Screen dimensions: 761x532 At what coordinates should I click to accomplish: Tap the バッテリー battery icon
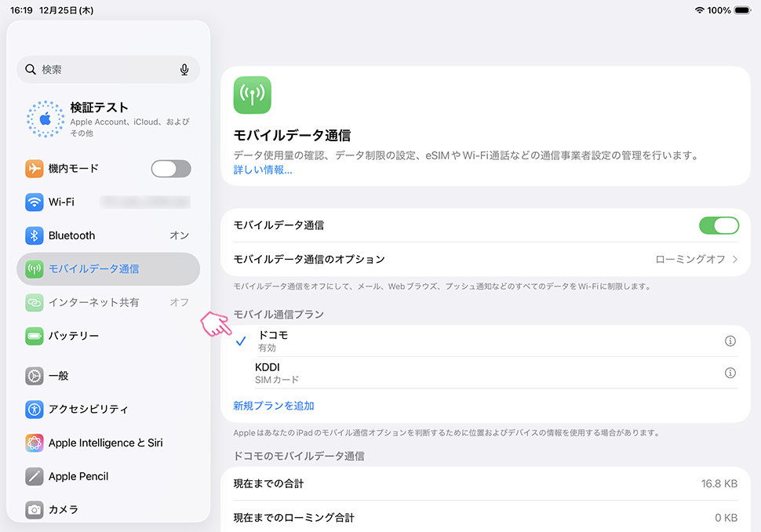tap(34, 336)
